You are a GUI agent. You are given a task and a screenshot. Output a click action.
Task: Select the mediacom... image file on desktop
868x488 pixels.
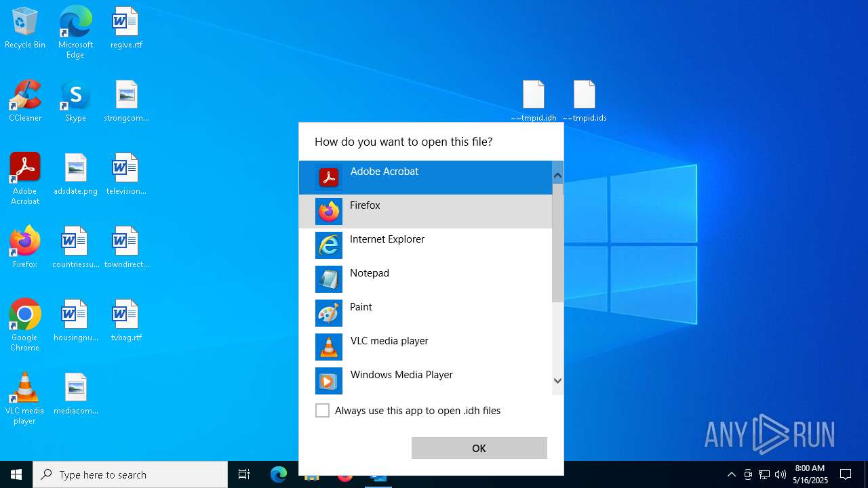75,394
